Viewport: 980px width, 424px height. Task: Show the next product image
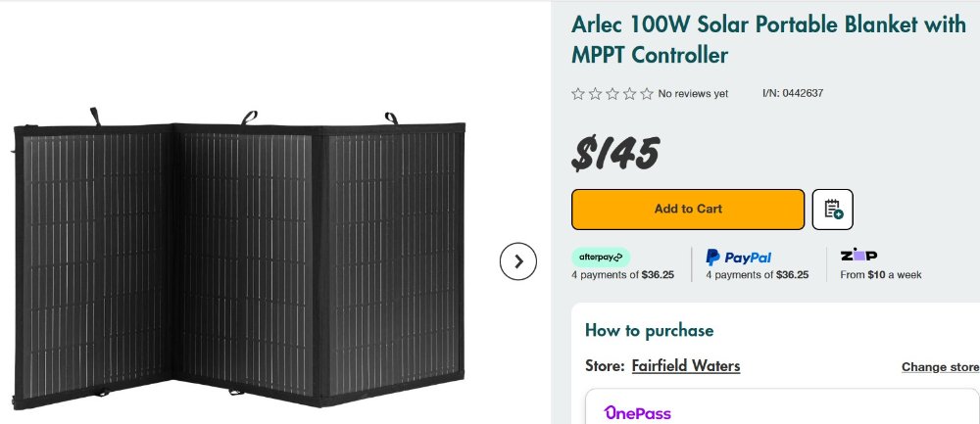pyautogui.click(x=518, y=261)
